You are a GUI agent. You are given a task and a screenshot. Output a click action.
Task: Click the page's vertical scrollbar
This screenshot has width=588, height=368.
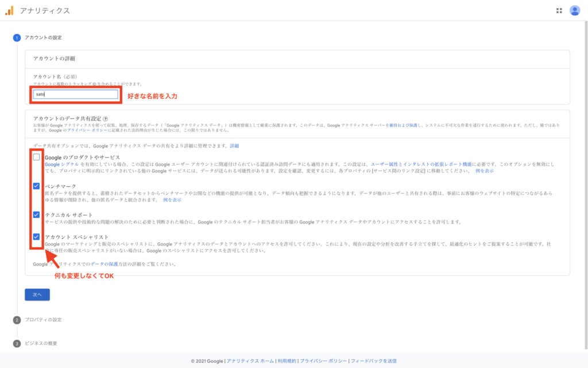pyautogui.click(x=586, y=186)
